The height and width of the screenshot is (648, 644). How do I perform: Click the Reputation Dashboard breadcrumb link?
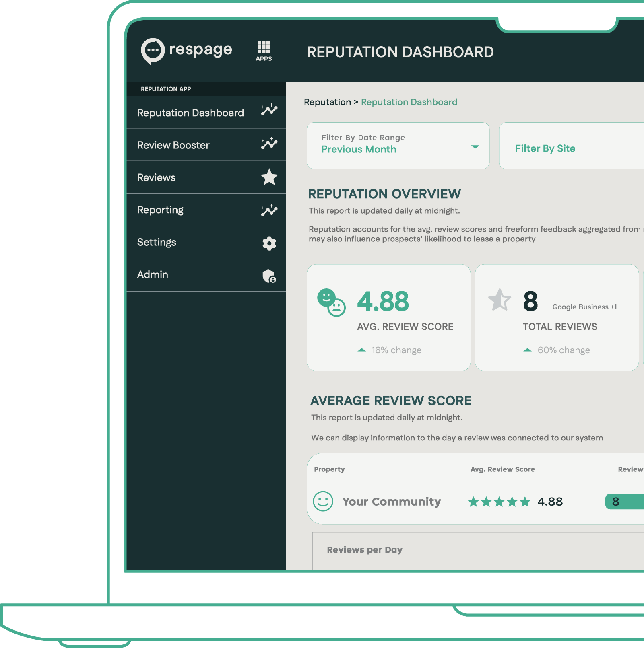pos(409,102)
